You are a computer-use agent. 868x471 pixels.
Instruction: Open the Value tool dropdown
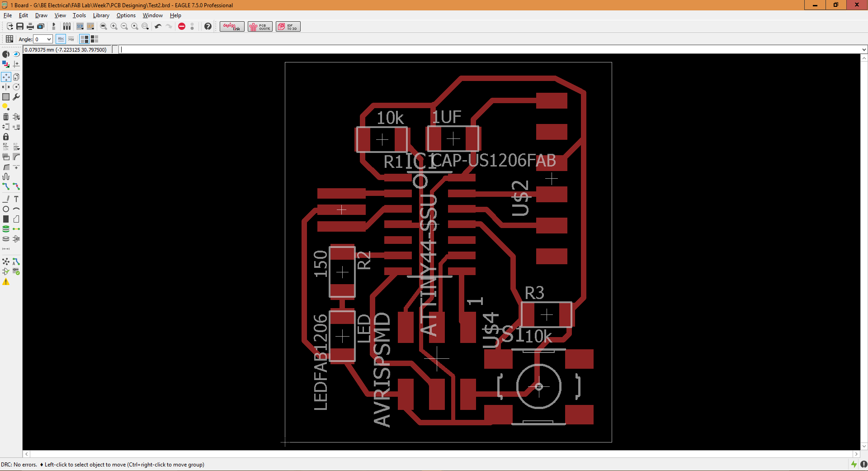pos(16,147)
